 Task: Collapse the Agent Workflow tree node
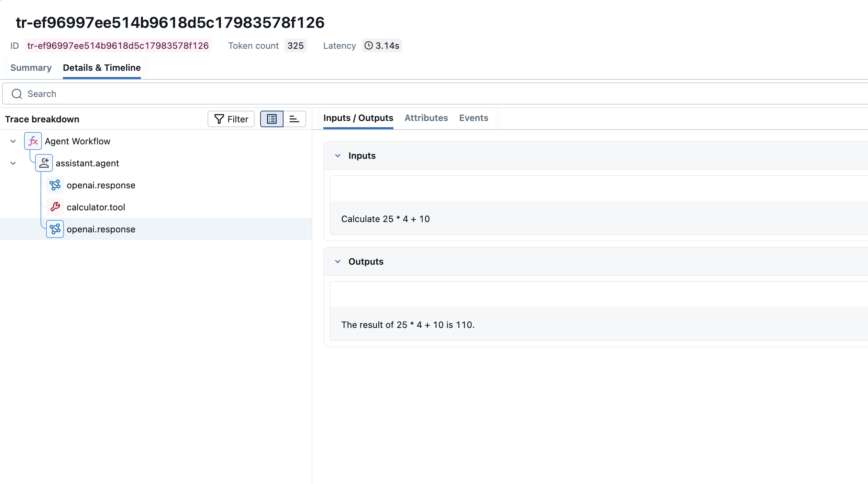[13, 141]
